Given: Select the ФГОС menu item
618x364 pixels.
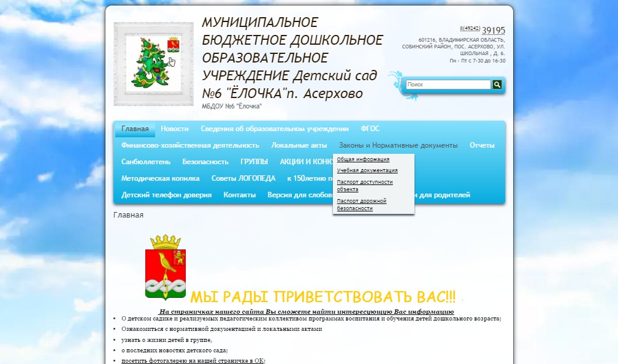Looking at the screenshot, I should 370,129.
